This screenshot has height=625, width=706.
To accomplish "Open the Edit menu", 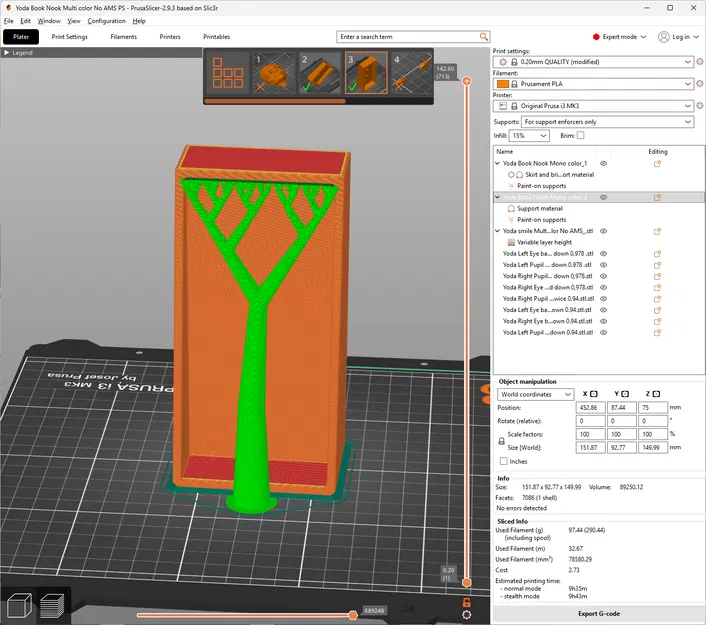I will pyautogui.click(x=26, y=21).
